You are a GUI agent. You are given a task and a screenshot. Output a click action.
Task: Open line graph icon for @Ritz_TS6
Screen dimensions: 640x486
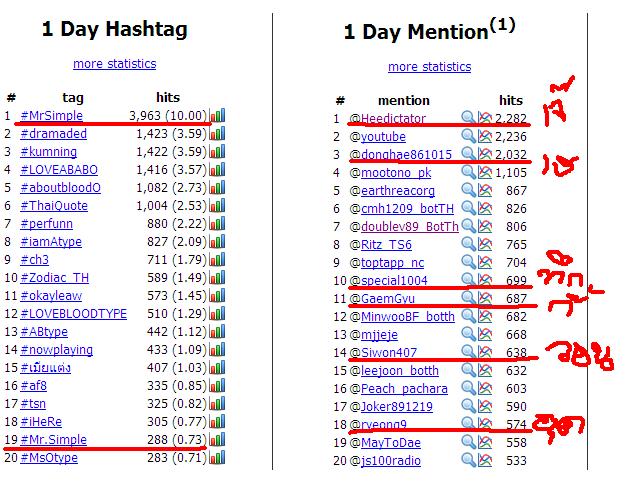[485, 244]
